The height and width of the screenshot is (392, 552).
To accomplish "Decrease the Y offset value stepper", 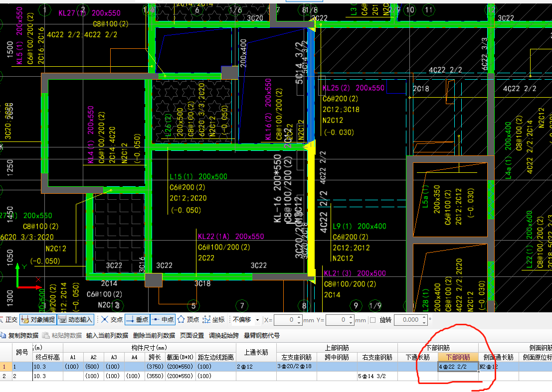I will (350, 322).
